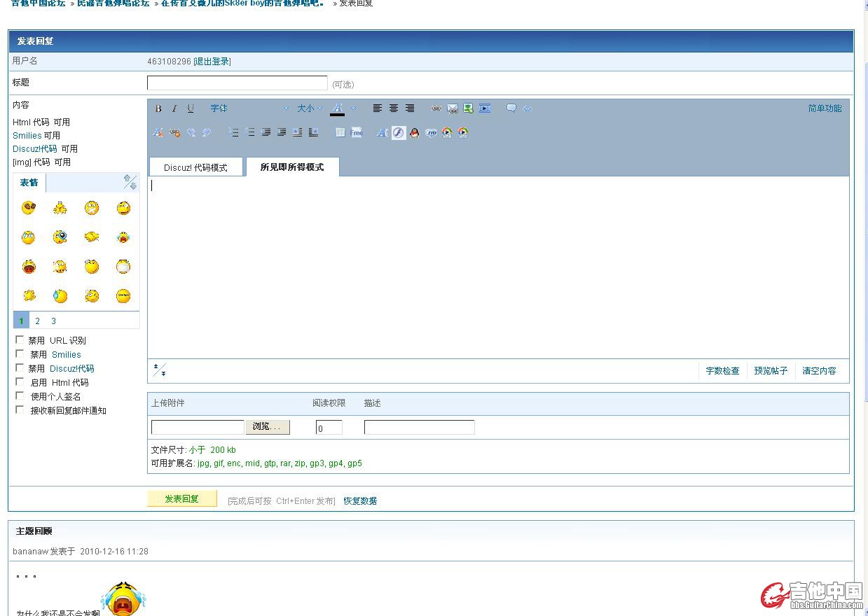Toggle italic formatting in the editor
The image size is (868, 616).
click(174, 108)
